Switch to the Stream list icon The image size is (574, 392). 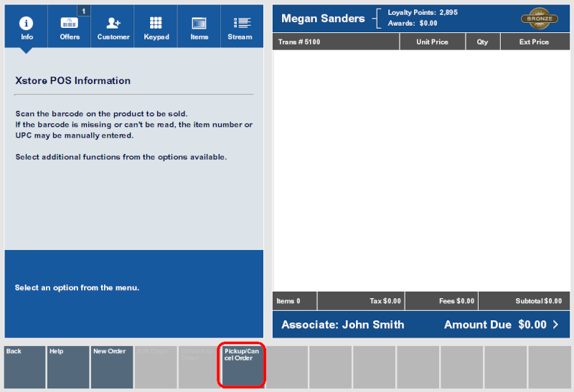[242, 23]
